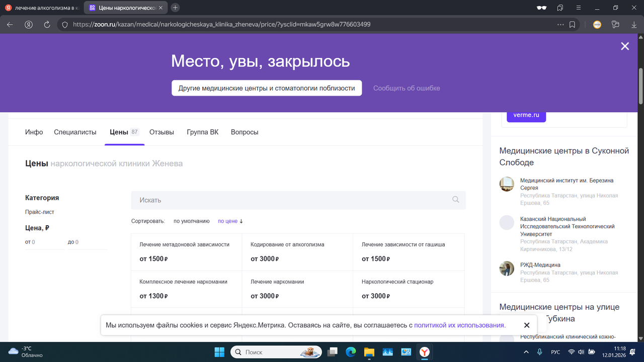Open the volume icon in the system tray
Viewport: 644px width, 362px height.
[x=581, y=352]
